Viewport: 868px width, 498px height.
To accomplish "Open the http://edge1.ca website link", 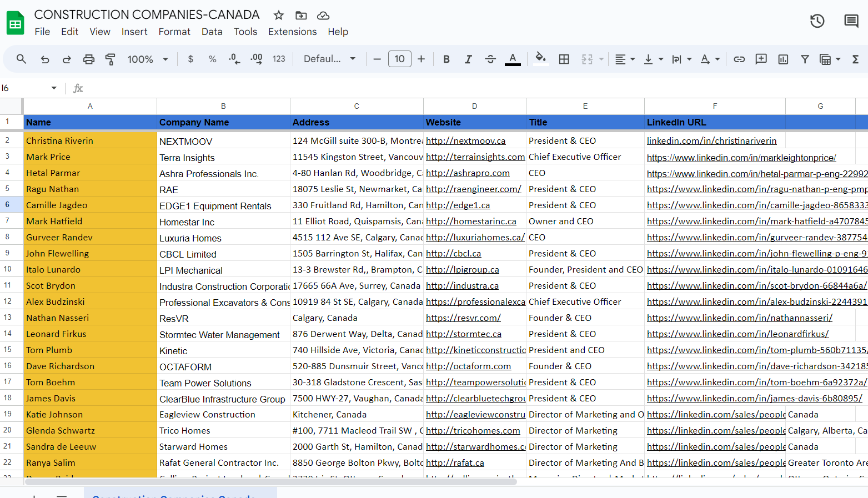I will [x=458, y=205].
